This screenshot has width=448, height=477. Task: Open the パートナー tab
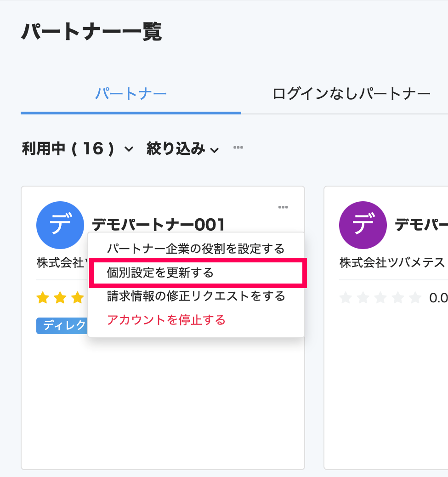coord(131,94)
